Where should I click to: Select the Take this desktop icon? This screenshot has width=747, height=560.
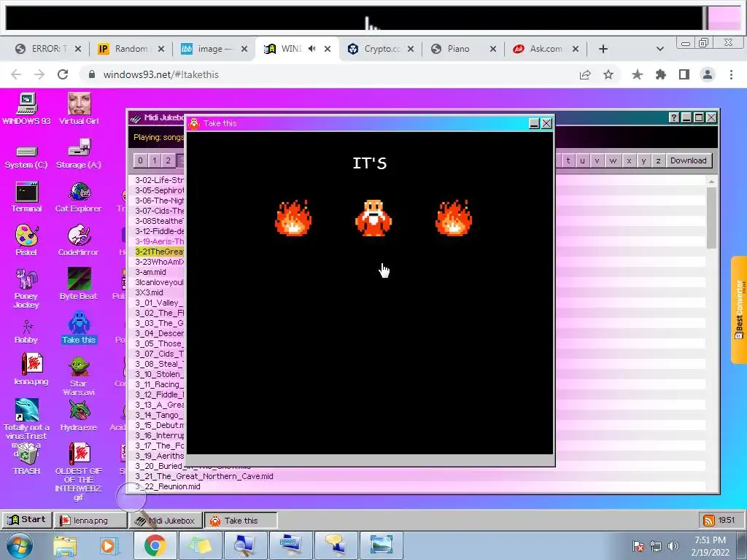[79, 327]
